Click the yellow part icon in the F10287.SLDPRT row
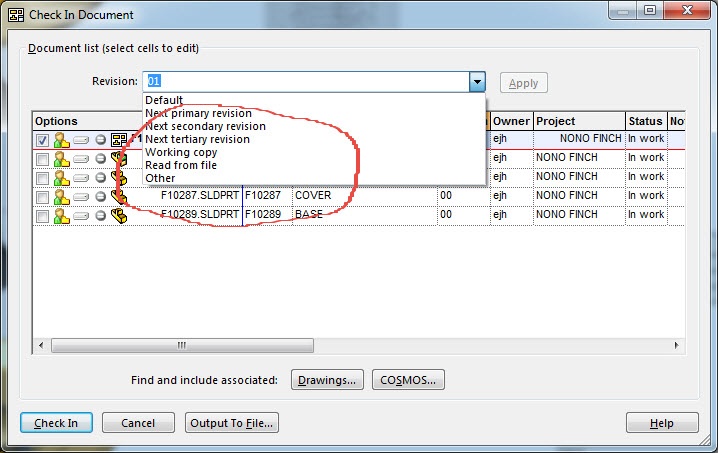718x453 pixels. pos(119,197)
